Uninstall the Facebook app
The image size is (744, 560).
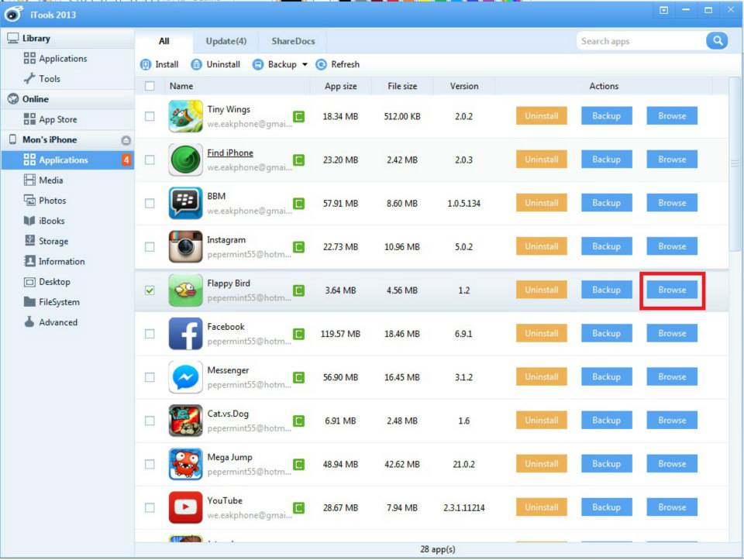click(542, 333)
